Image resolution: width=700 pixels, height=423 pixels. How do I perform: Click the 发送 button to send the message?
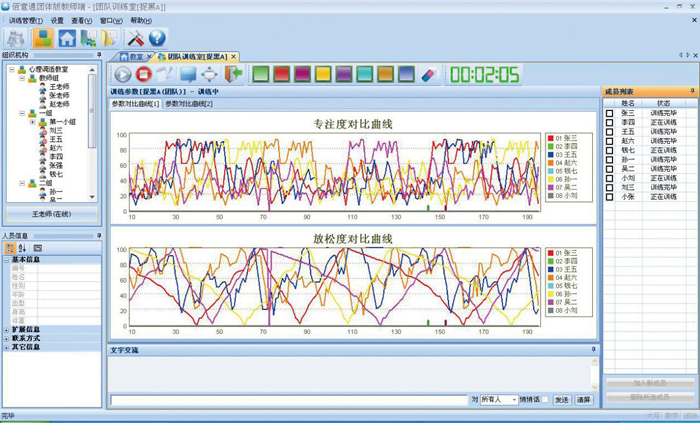(x=561, y=399)
